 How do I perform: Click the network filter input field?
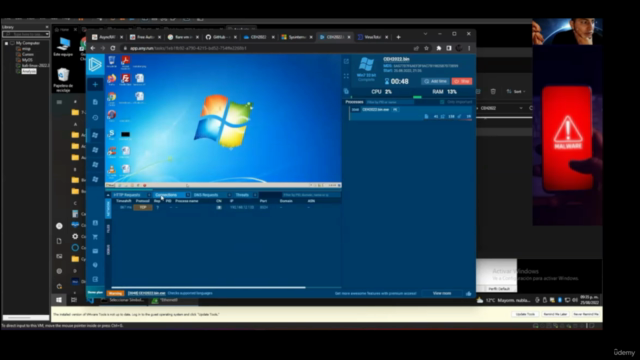tap(311, 195)
